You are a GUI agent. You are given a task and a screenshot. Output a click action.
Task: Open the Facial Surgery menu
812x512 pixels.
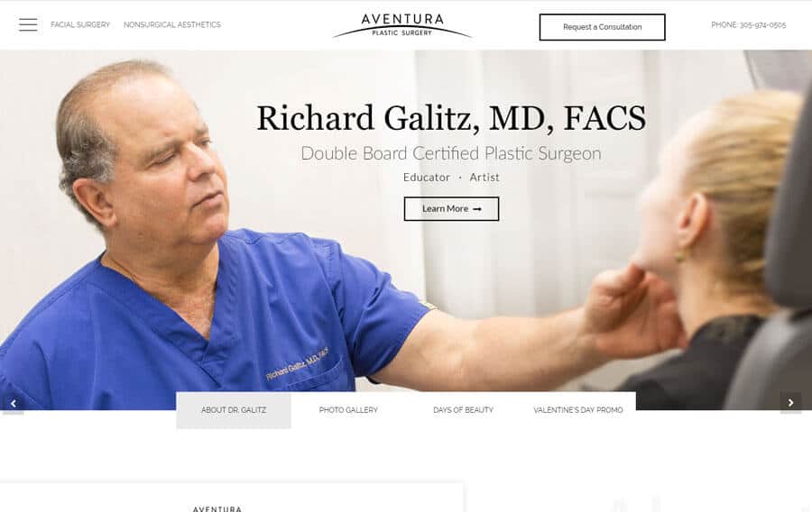click(x=80, y=25)
